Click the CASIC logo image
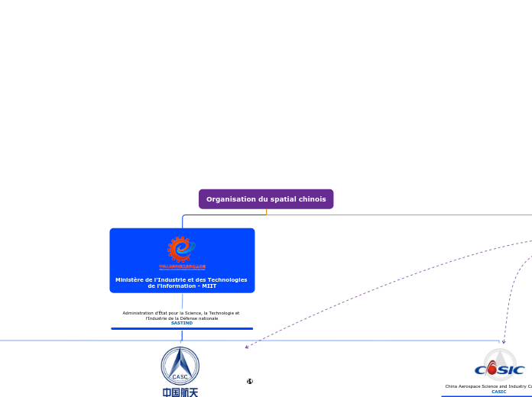 tap(499, 366)
